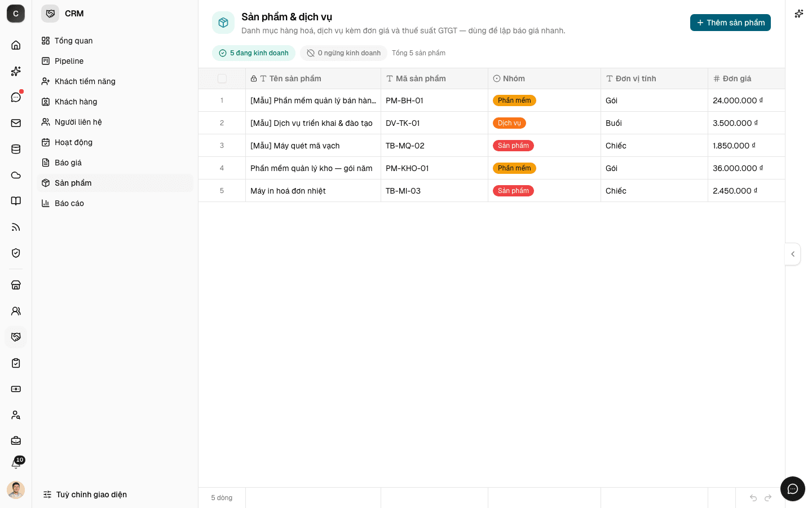Filter by 5 đang kinh doanh chip
Screen dimensions: 812x508
[x=254, y=53]
